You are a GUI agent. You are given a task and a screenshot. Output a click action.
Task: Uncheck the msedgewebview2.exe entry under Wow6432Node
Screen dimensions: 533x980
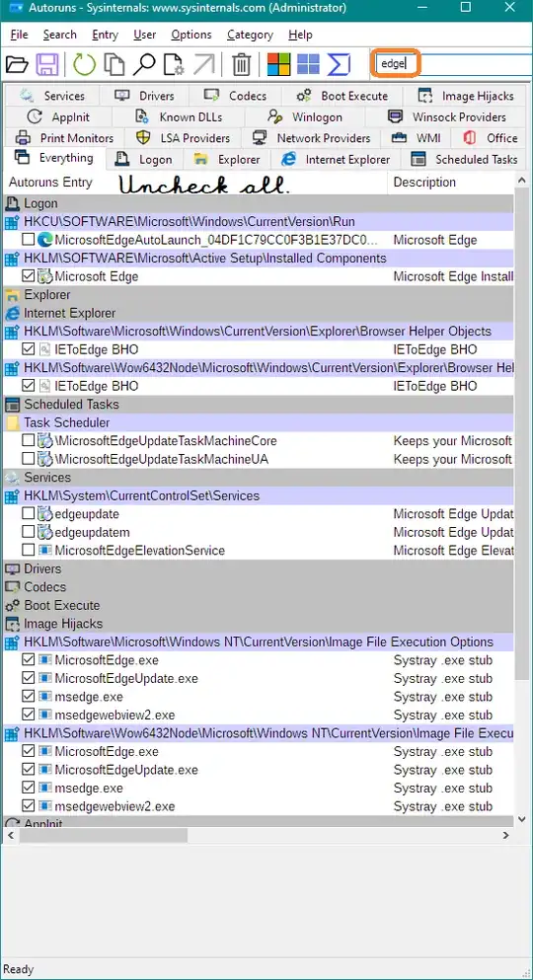coord(28,806)
